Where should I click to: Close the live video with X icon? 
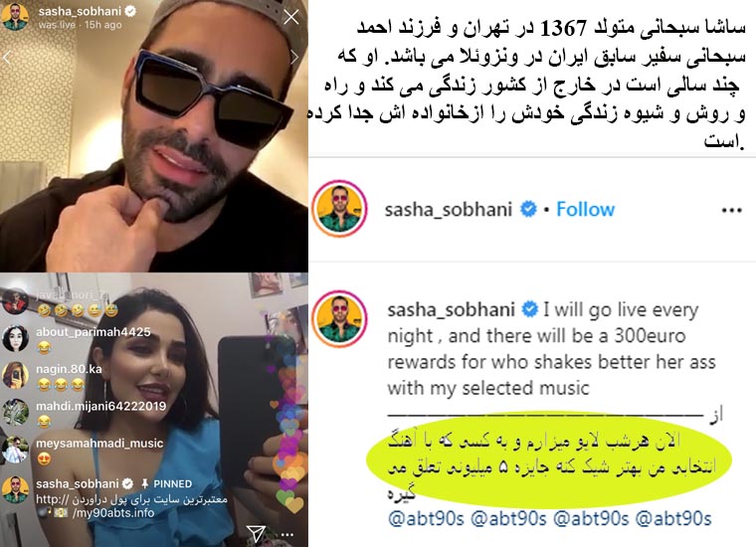tap(291, 17)
